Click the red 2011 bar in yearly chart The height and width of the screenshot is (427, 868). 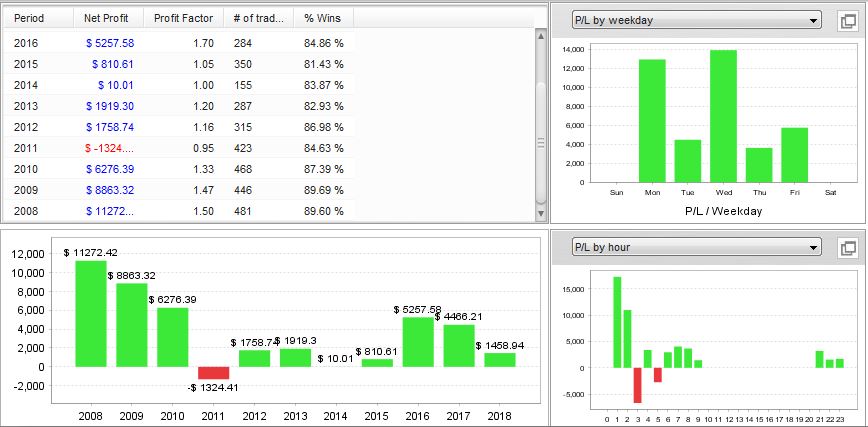[214, 373]
